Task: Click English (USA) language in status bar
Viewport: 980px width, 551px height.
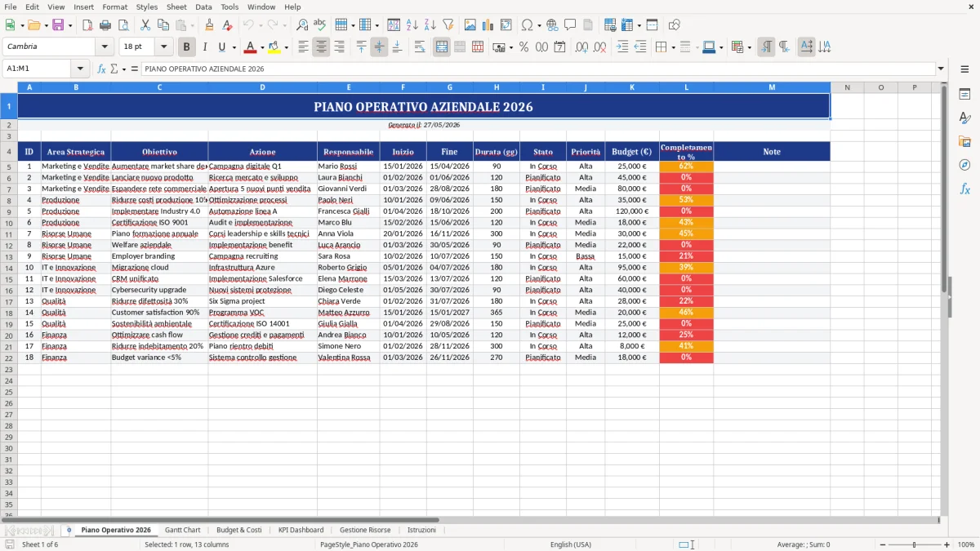Action: click(571, 544)
